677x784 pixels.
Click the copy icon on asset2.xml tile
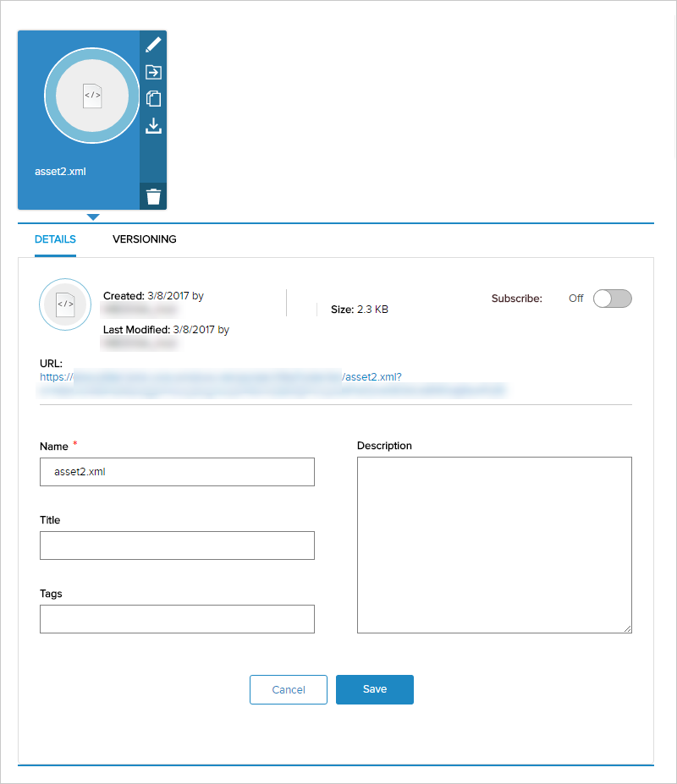[153, 98]
